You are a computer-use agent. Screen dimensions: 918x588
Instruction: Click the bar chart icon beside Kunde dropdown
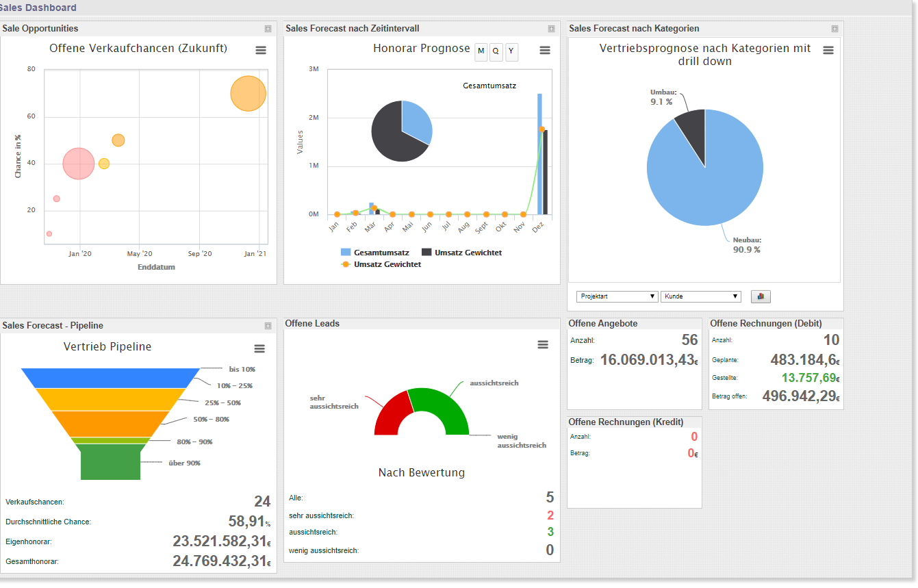pyautogui.click(x=761, y=296)
